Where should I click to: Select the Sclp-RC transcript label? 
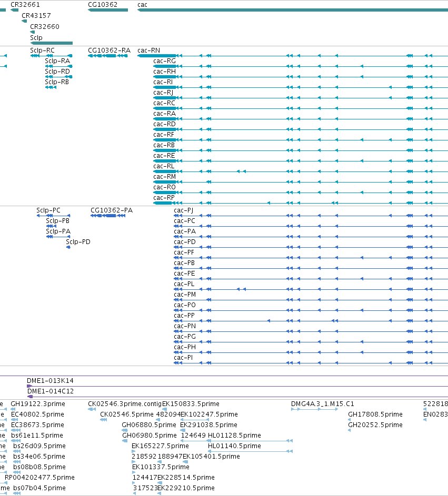42,50
